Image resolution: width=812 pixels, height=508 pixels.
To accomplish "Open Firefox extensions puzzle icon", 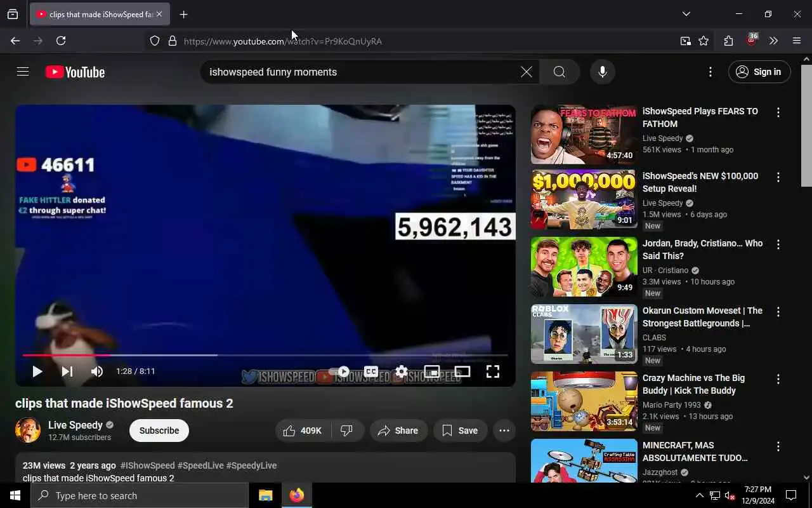I will coord(728,41).
